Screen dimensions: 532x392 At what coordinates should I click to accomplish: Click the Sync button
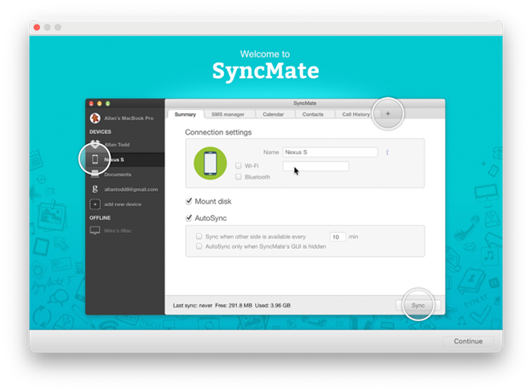tap(418, 305)
